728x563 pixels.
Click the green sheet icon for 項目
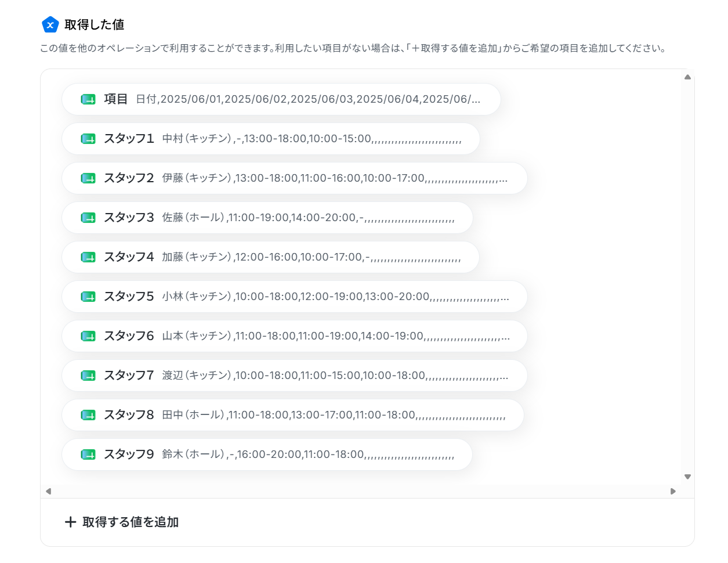pyautogui.click(x=88, y=99)
